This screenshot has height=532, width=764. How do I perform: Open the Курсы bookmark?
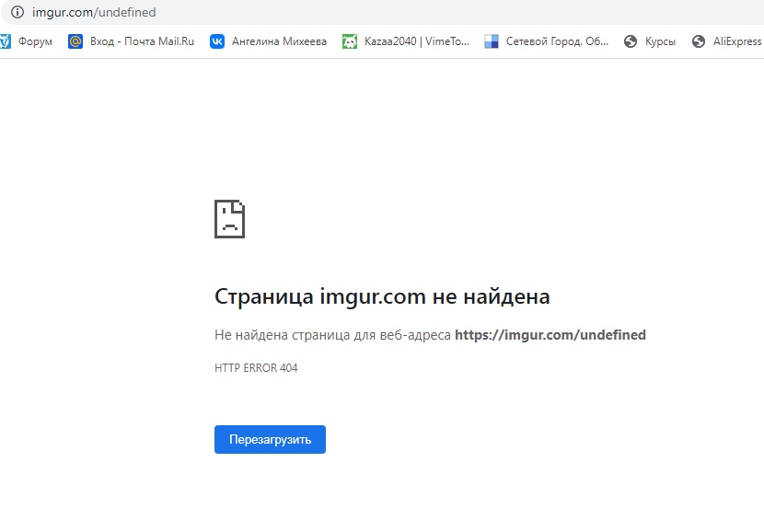pos(660,41)
